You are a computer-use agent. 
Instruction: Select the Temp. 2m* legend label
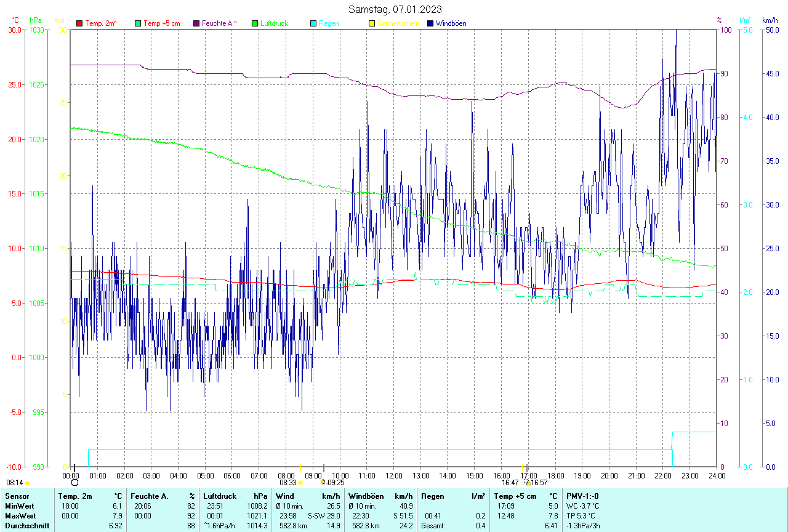point(101,23)
